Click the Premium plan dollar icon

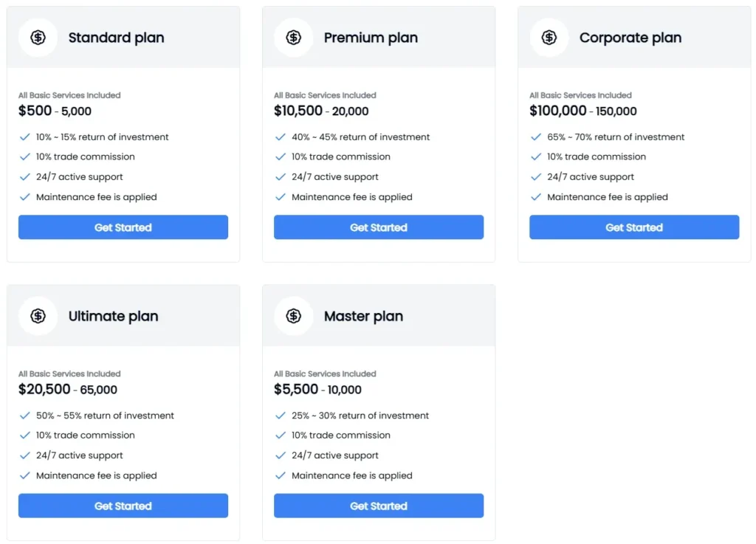coord(293,38)
